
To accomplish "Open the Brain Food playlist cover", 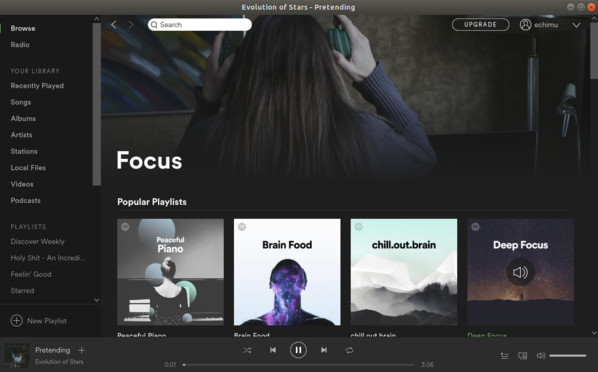I will coord(287,272).
